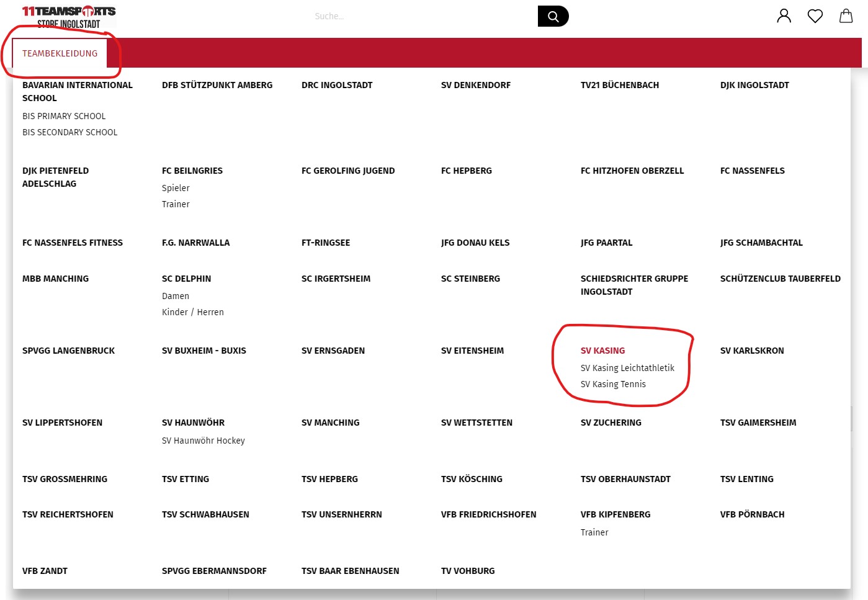The image size is (868, 600).
Task: Open VfB Friedrichshofen
Action: 488,514
